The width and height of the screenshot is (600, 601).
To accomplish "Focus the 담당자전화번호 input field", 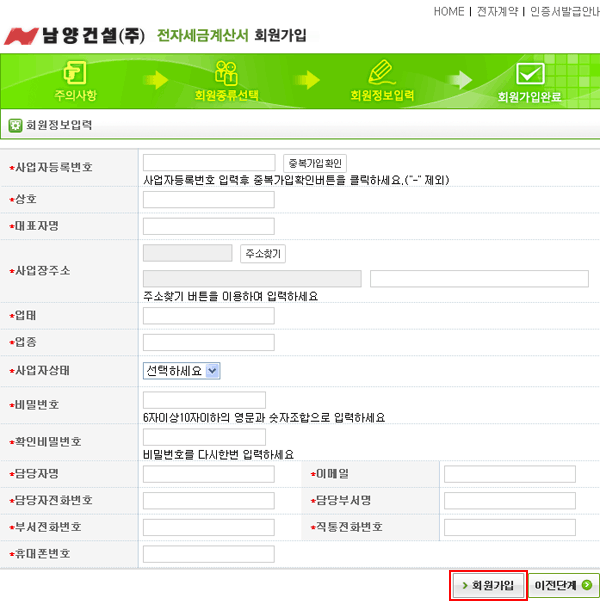I will (209, 501).
